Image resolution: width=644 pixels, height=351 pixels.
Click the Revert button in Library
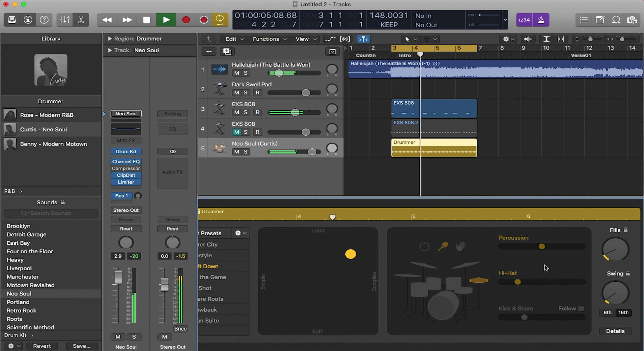[x=42, y=346]
